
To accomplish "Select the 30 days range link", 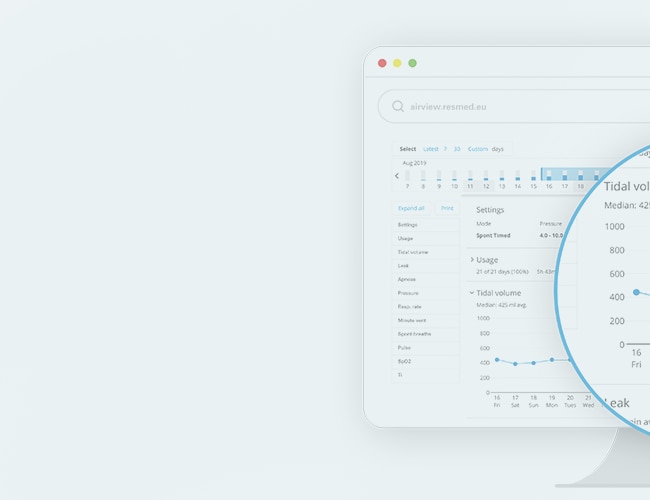I will [x=457, y=149].
